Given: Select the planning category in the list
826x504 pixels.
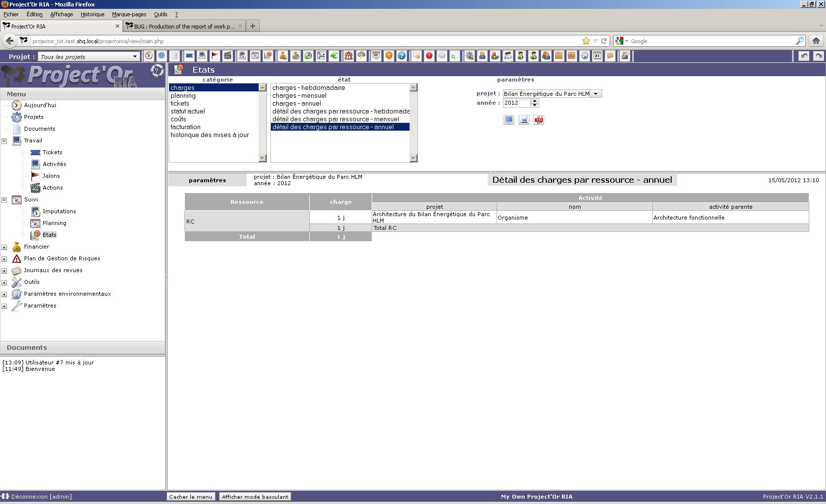Looking at the screenshot, I should tap(183, 96).
